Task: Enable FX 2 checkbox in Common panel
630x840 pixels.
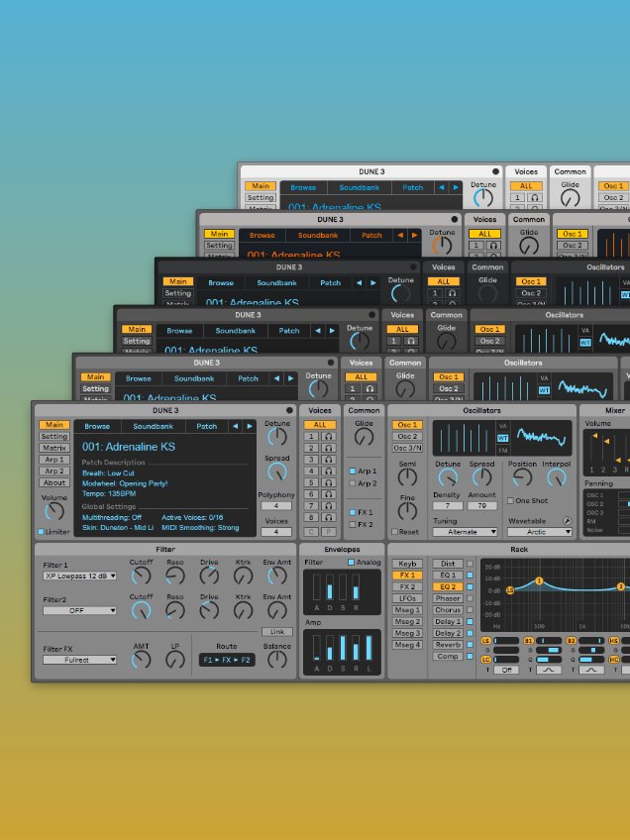Action: [352, 524]
